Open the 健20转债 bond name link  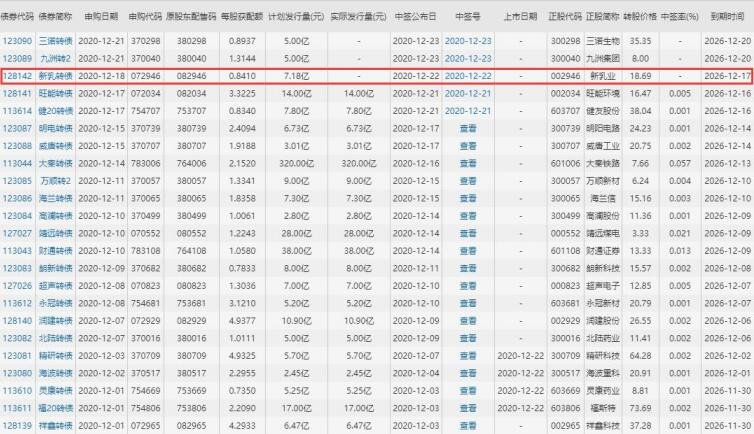click(x=56, y=111)
